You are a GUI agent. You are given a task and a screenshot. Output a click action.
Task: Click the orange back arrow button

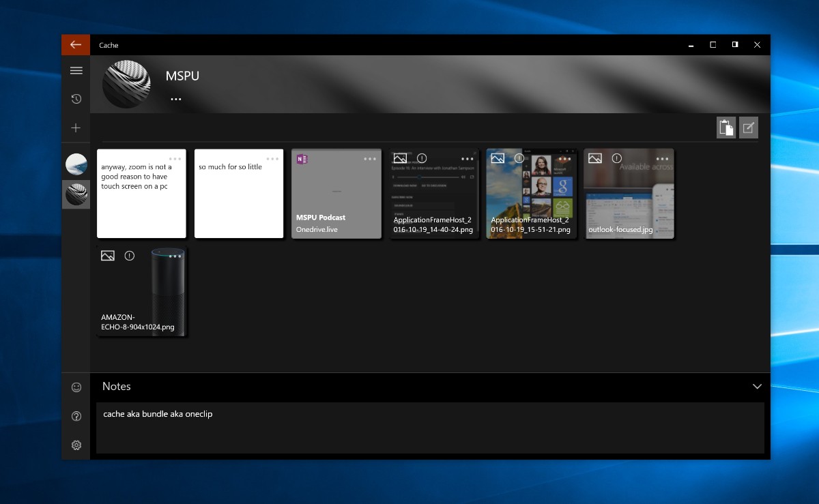coord(76,45)
